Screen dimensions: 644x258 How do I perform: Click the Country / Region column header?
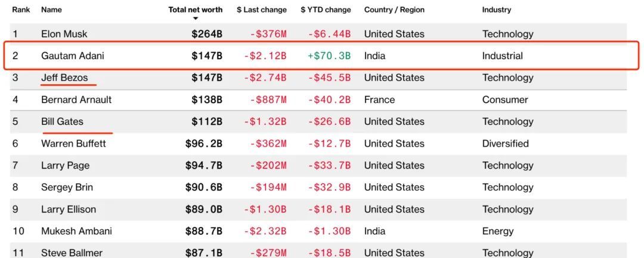(394, 10)
